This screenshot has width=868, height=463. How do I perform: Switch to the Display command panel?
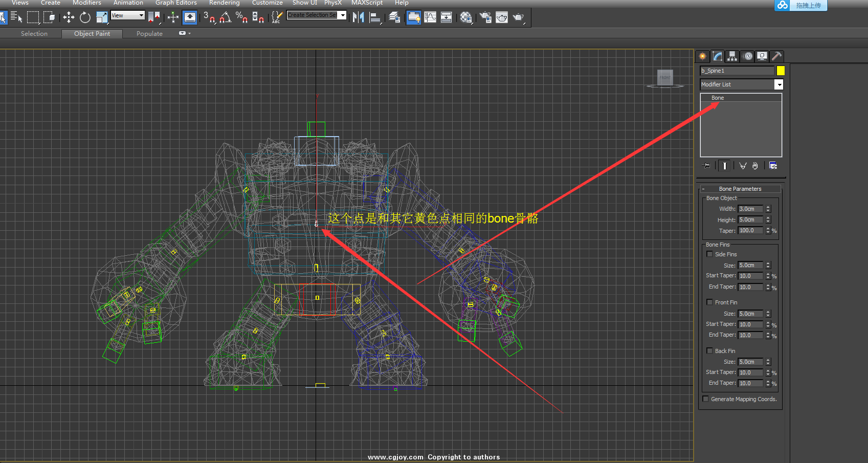(x=762, y=56)
